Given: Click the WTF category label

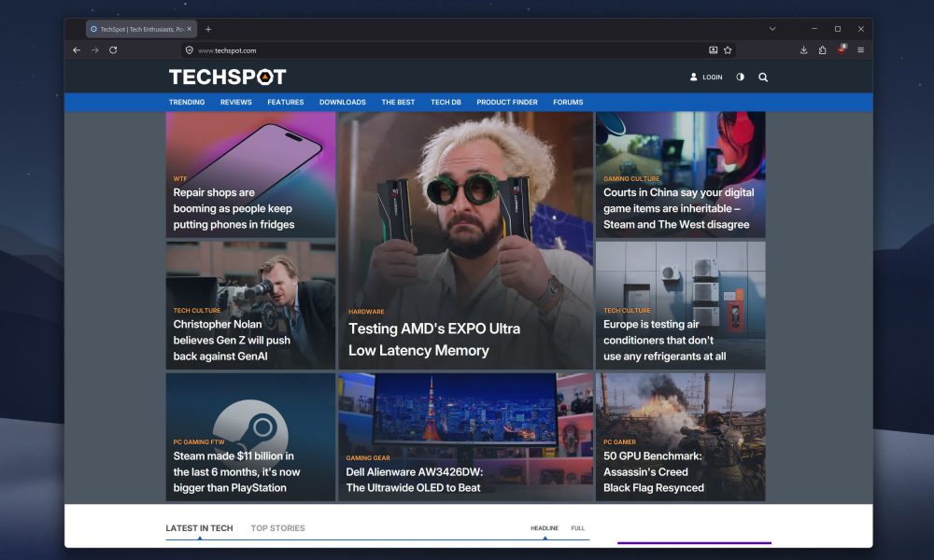Looking at the screenshot, I should click(x=180, y=178).
